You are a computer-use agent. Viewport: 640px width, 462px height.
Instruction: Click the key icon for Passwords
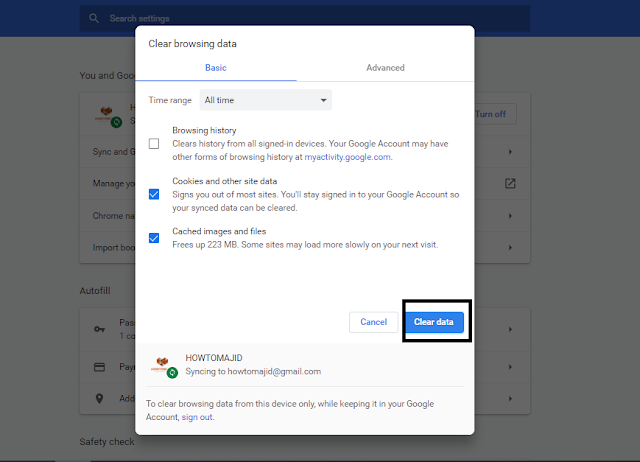pyautogui.click(x=100, y=329)
